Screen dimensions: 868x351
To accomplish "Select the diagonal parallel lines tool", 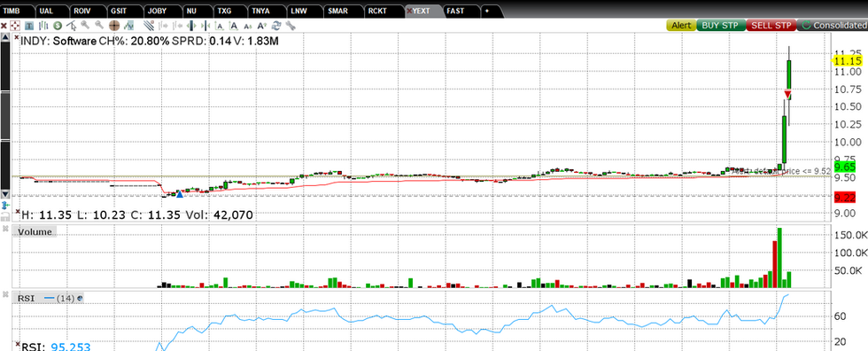I will click(149, 26).
